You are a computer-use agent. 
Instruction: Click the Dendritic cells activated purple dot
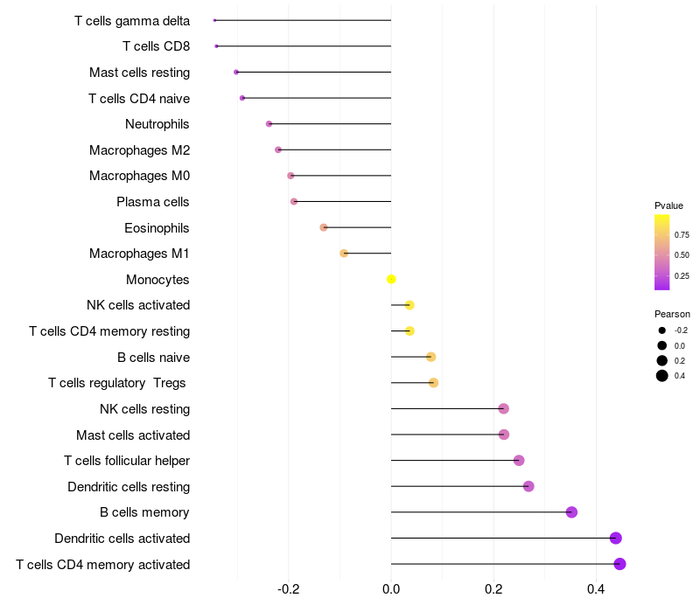click(616, 538)
